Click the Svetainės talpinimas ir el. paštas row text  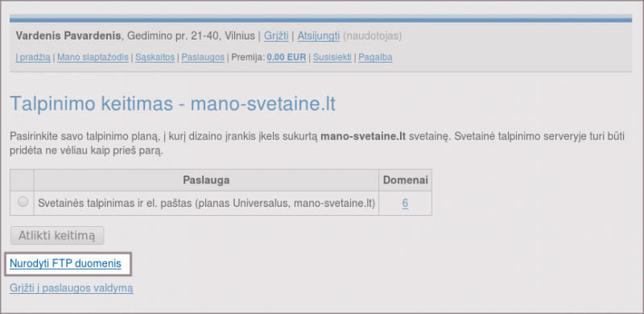[x=207, y=204]
